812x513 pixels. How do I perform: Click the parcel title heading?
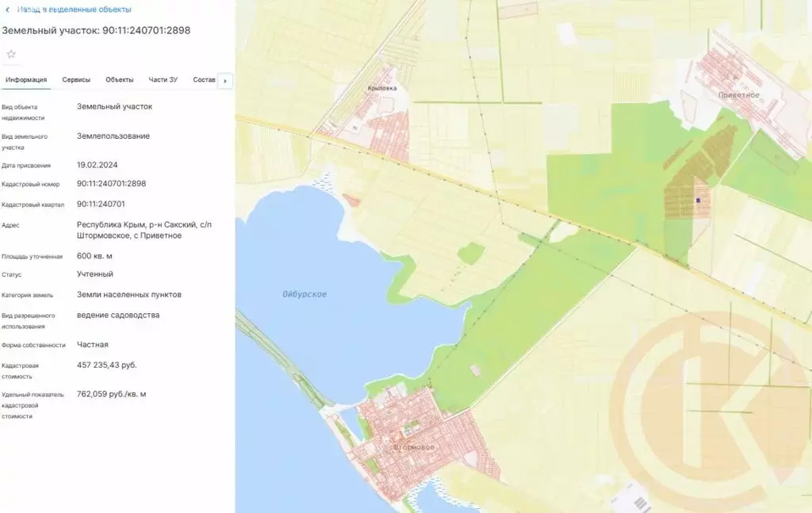tap(96, 31)
